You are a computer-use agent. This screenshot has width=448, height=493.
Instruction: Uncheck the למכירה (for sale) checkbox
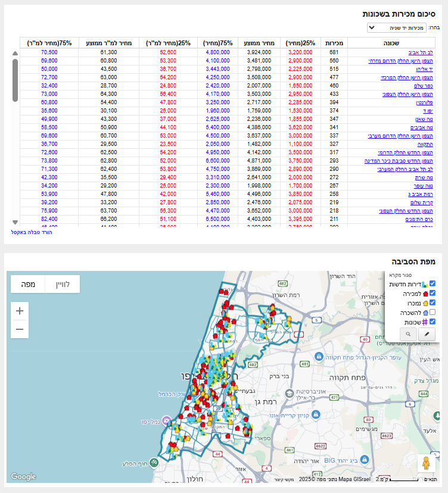pyautogui.click(x=433, y=294)
